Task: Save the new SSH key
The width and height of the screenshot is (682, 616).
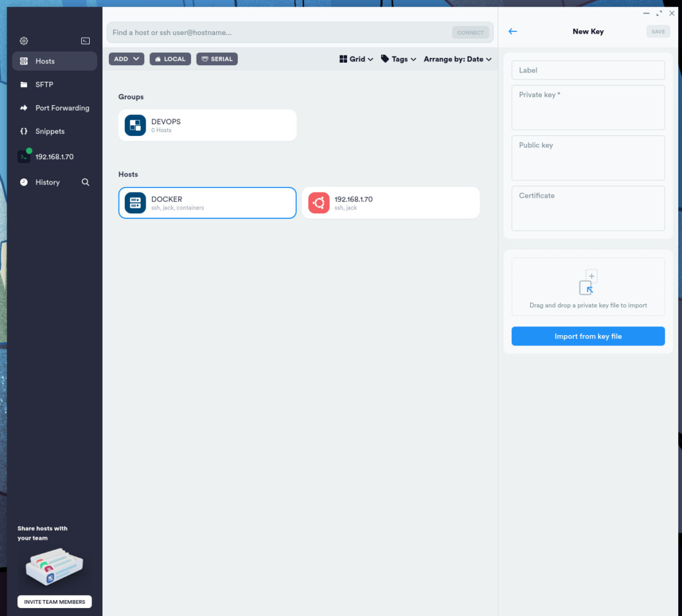Action: tap(658, 31)
